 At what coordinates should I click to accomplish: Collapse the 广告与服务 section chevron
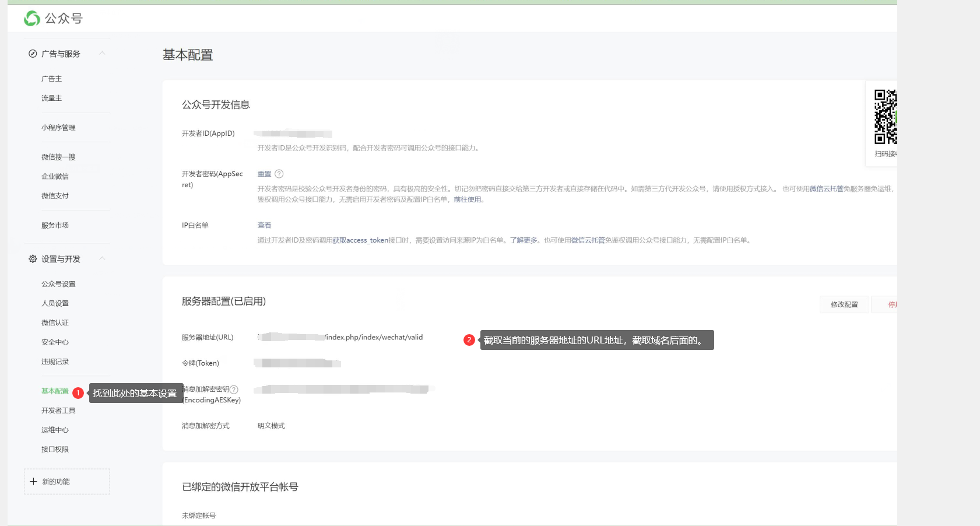point(102,54)
